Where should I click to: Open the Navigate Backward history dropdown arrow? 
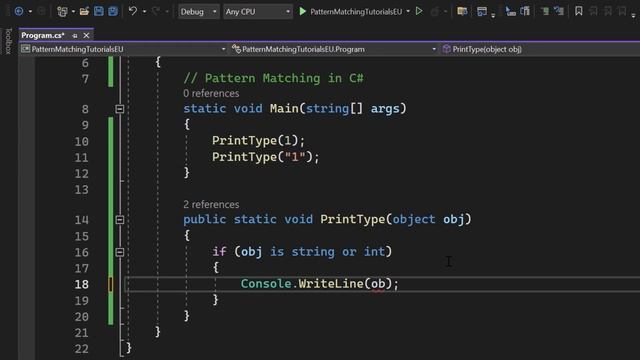[30, 11]
